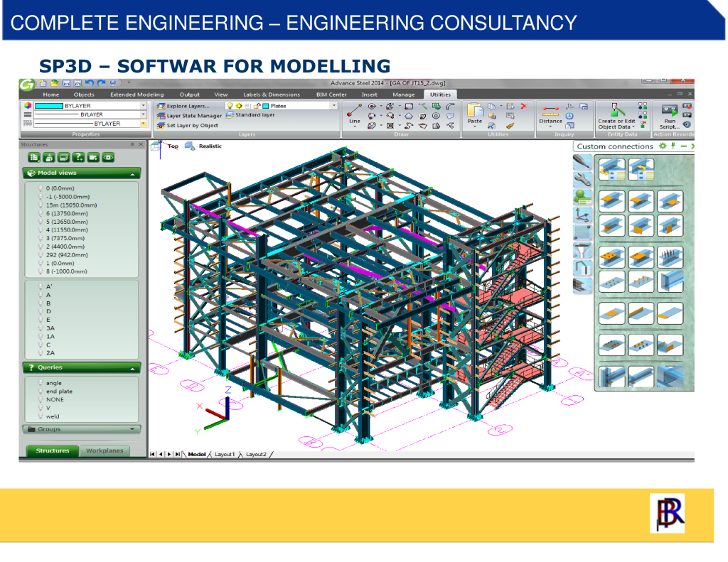Open the BIM Center ribbon tab

[x=331, y=94]
